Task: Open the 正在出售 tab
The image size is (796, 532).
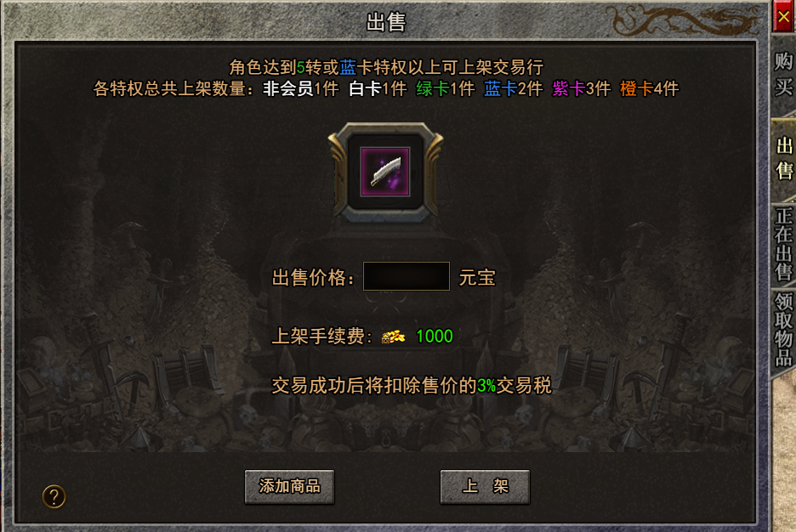Action: click(x=784, y=244)
